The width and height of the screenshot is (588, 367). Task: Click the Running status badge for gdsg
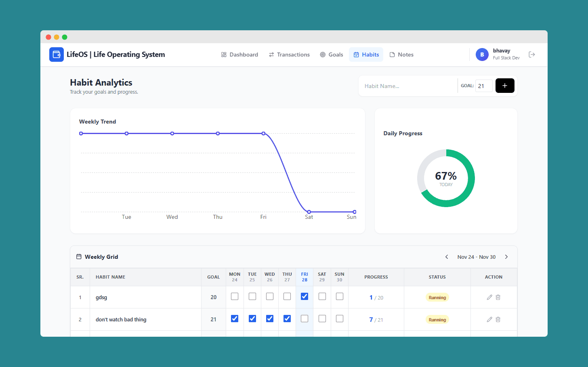[x=437, y=298]
